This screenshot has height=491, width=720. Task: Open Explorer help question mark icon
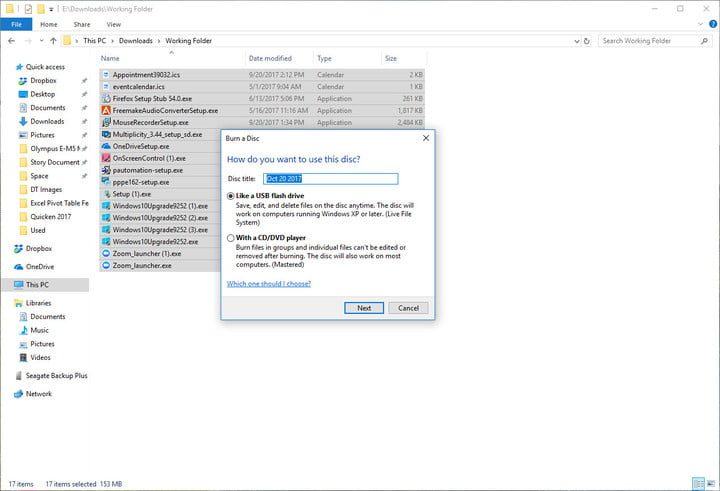[x=711, y=24]
